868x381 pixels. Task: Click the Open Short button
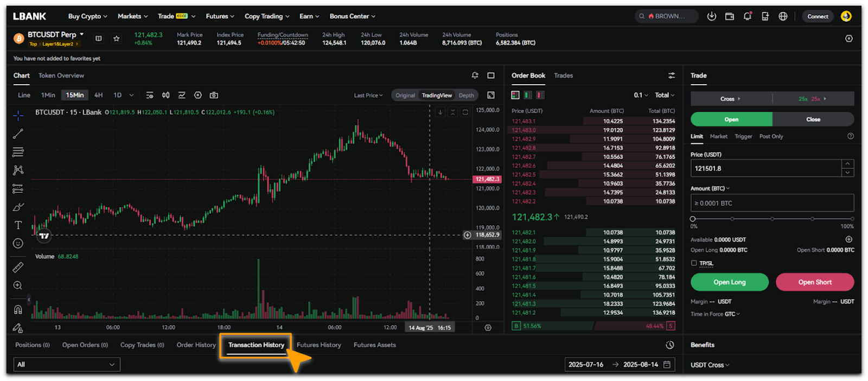coord(815,282)
